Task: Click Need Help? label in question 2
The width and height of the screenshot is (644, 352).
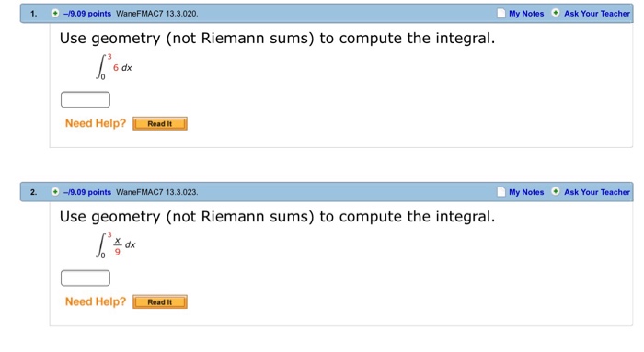Action: (x=96, y=301)
